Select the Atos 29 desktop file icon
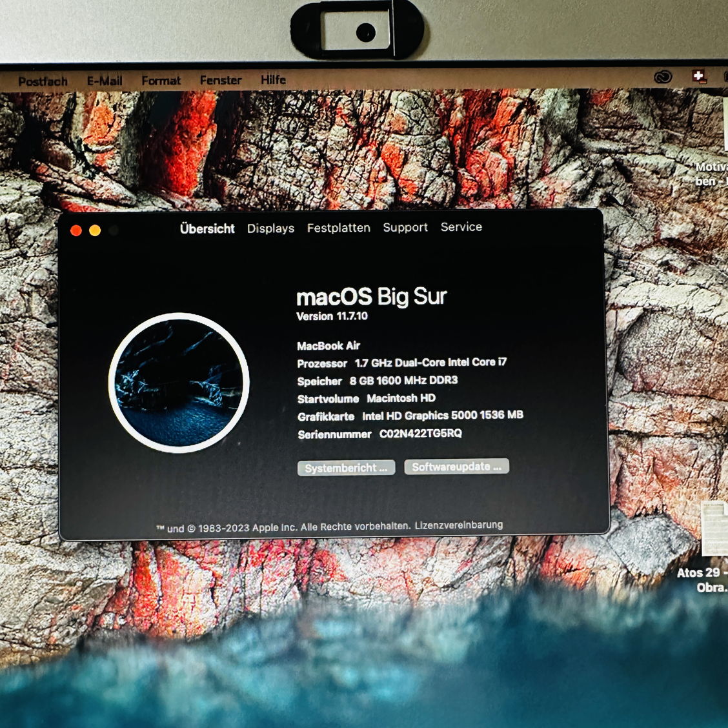Viewport: 728px width, 728px height. pos(714,529)
